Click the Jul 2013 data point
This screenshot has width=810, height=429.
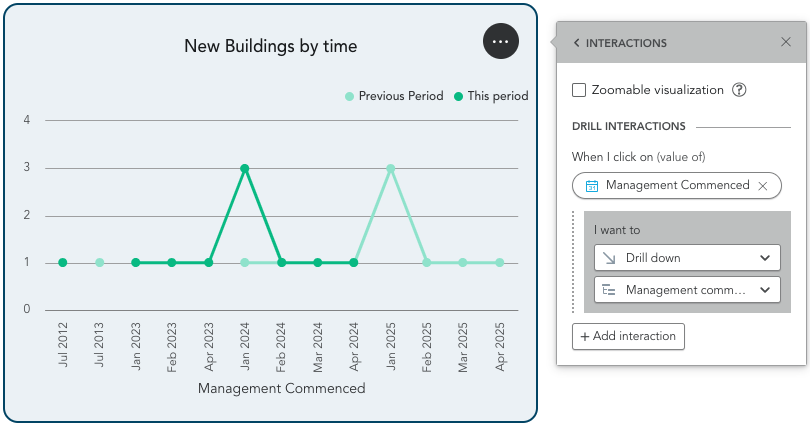tap(100, 263)
